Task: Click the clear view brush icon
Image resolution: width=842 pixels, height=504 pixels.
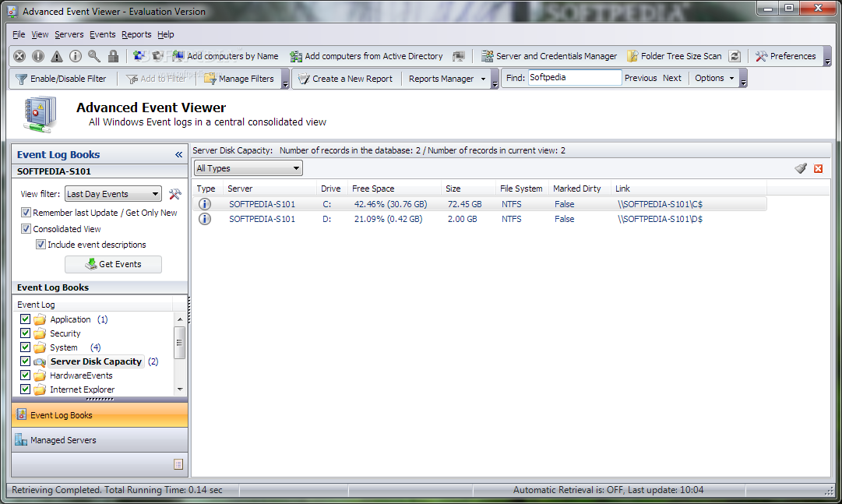Action: (801, 168)
